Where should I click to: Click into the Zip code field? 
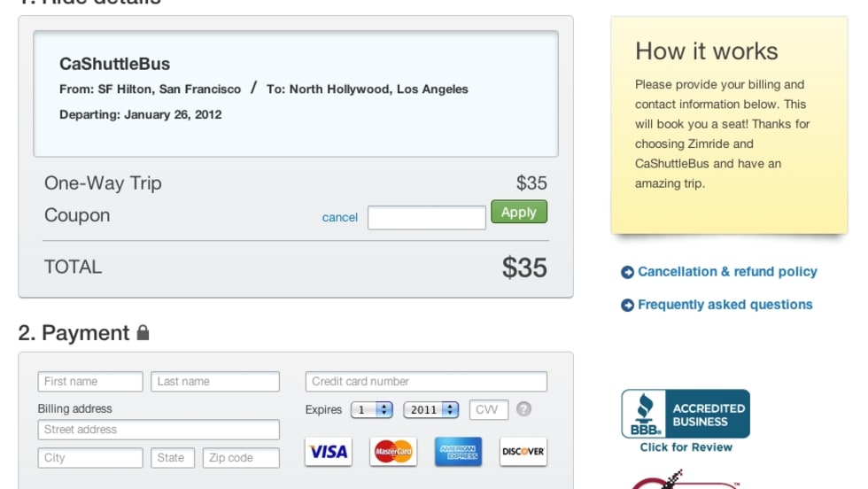pos(241,458)
